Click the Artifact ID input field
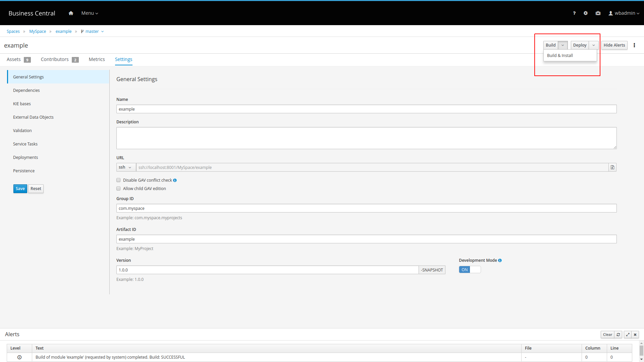This screenshot has width=644, height=362. tap(366, 239)
